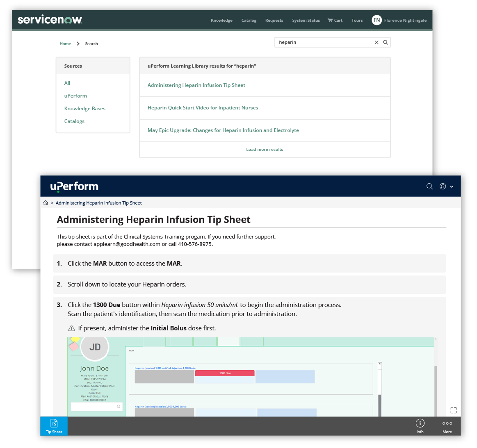Filter sources by Catalogs
477x448 pixels.
[74, 121]
